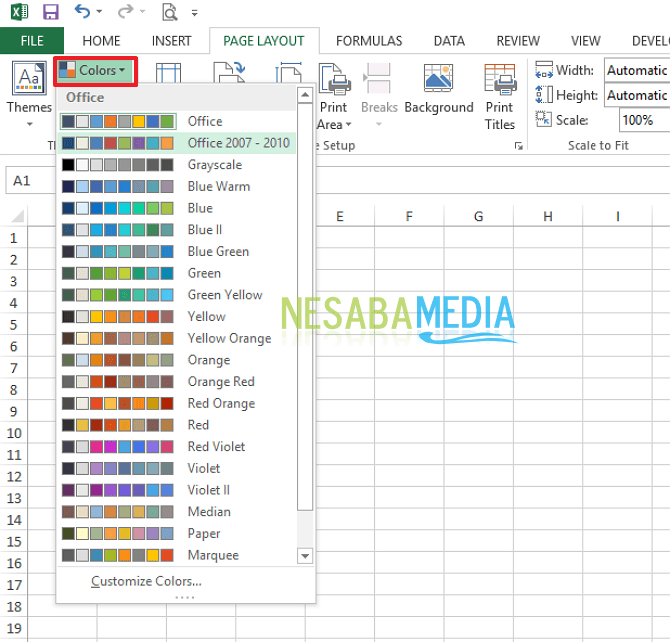Apply the Blue Green color set
This screenshot has height=642, width=670.
point(176,251)
